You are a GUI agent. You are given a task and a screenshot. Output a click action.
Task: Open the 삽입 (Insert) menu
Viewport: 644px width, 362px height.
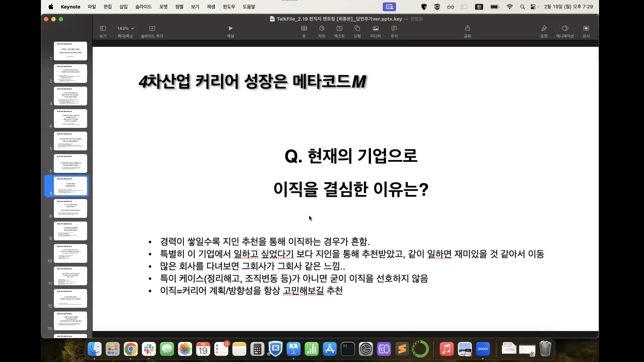(123, 7)
